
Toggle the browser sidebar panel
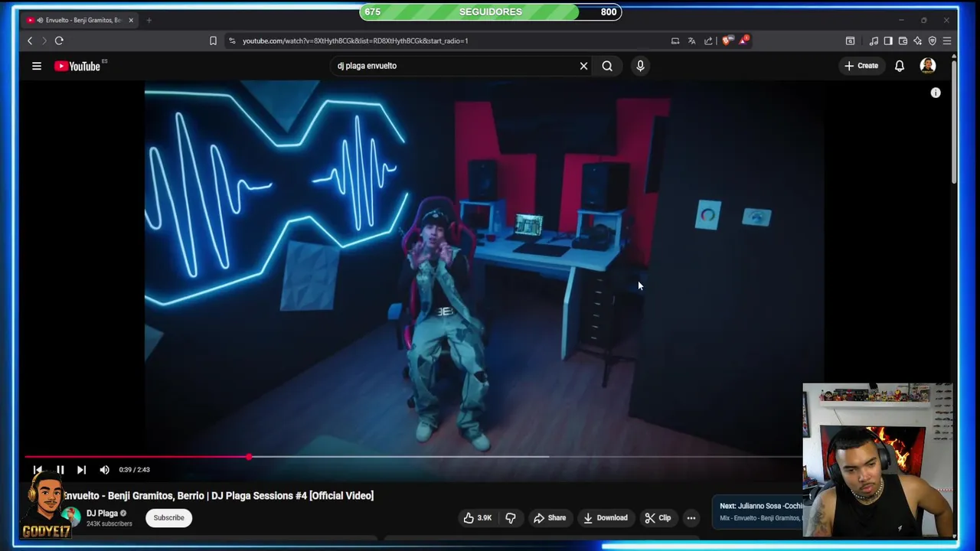pyautogui.click(x=888, y=41)
